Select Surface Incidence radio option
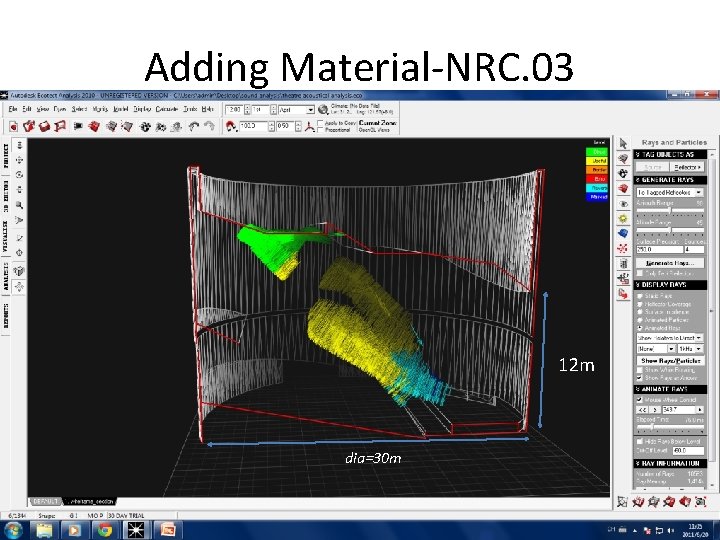Image resolution: width=720 pixels, height=540 pixels. (640, 312)
